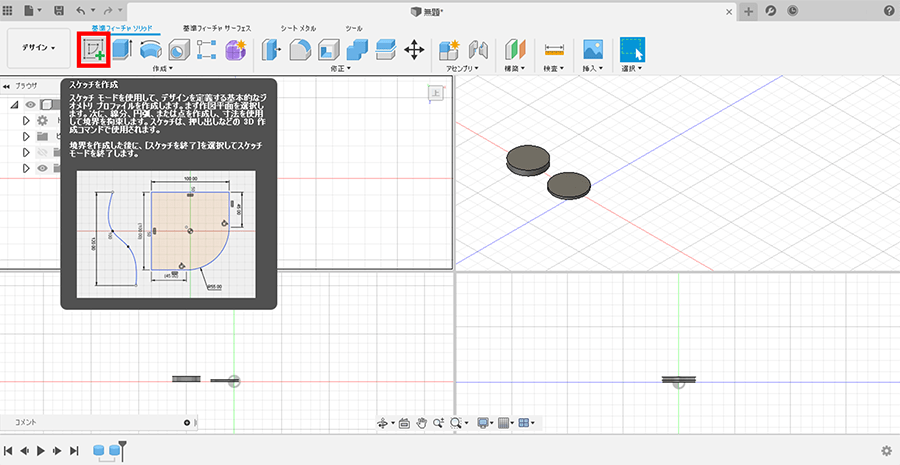Image resolution: width=900 pixels, height=465 pixels.
Task: Open the デザイン workspace dropdown
Action: 39,48
